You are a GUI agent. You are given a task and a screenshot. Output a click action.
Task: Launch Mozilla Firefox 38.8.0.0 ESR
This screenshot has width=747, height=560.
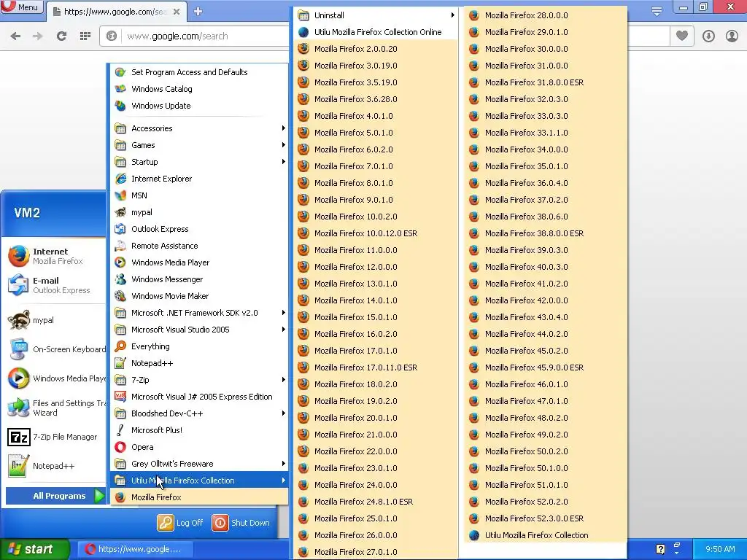pyautogui.click(x=546, y=233)
